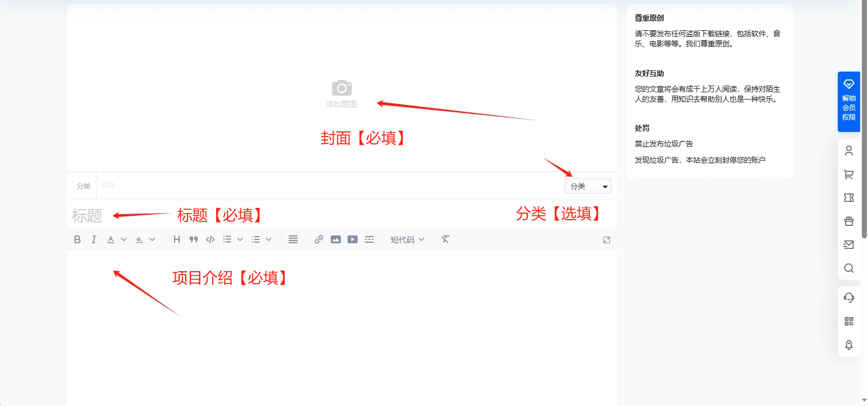Expand ordered list options arrow
This screenshot has width=868, height=406.
(x=240, y=239)
